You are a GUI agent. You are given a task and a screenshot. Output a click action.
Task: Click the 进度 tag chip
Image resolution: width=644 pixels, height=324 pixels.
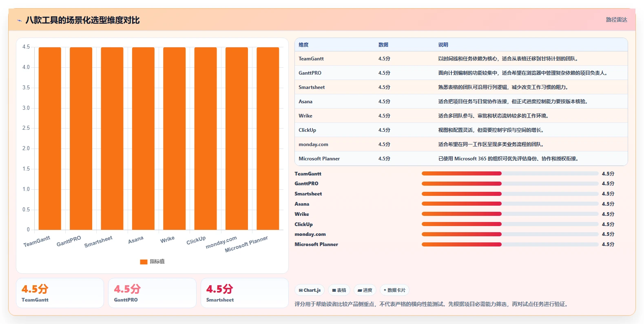tap(365, 290)
